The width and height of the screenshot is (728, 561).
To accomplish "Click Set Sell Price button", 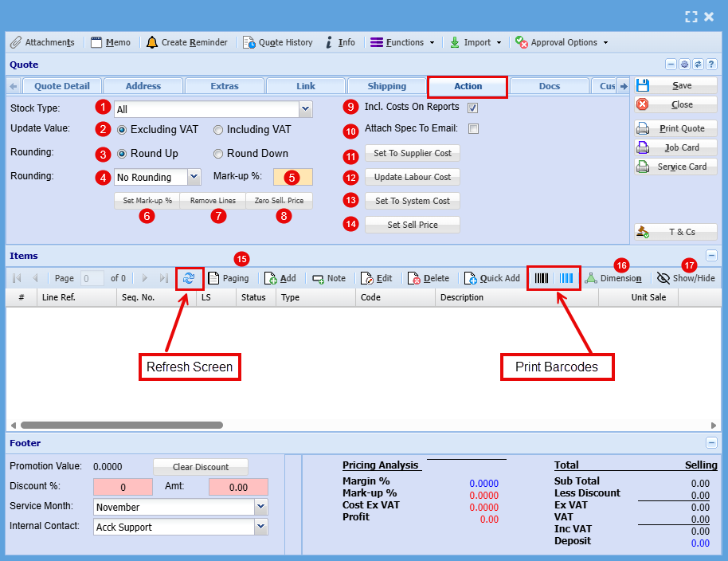I will tap(413, 225).
